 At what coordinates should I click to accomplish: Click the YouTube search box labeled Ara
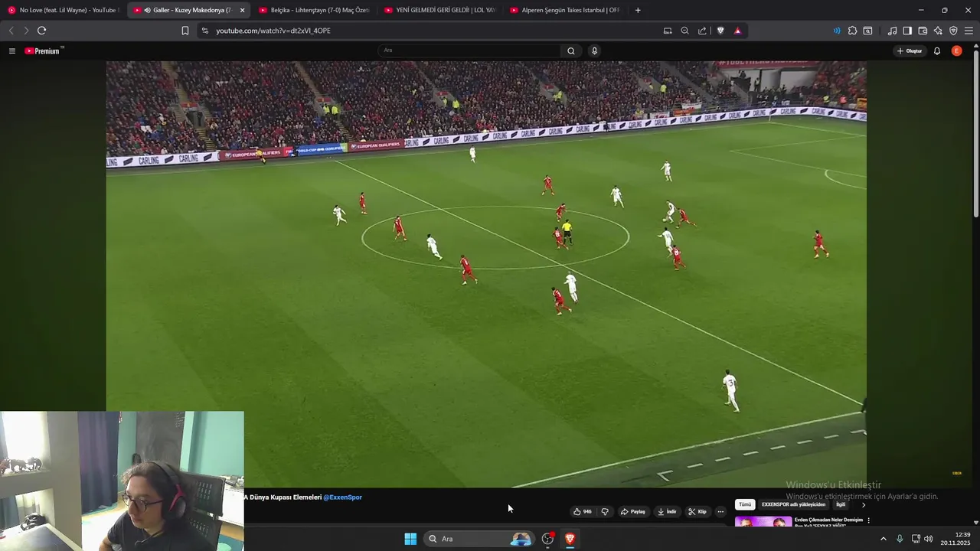coord(469,51)
